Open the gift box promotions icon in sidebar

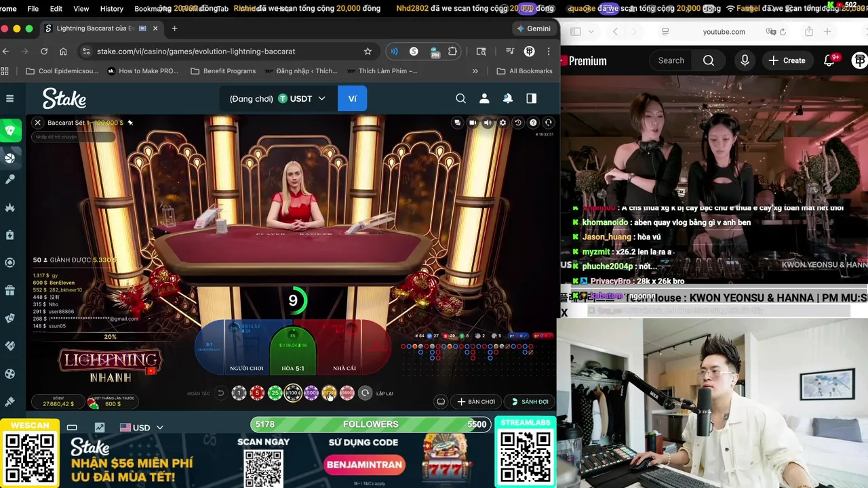pos(9,290)
